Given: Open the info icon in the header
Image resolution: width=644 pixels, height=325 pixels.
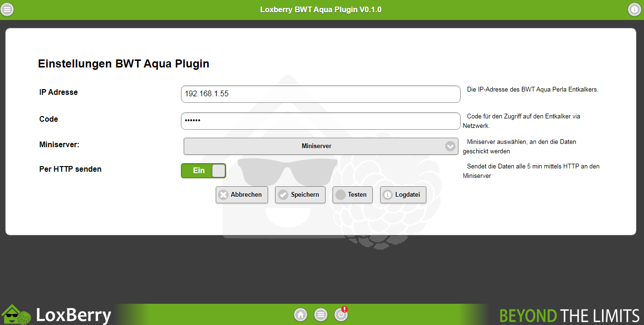Looking at the screenshot, I should [x=635, y=9].
